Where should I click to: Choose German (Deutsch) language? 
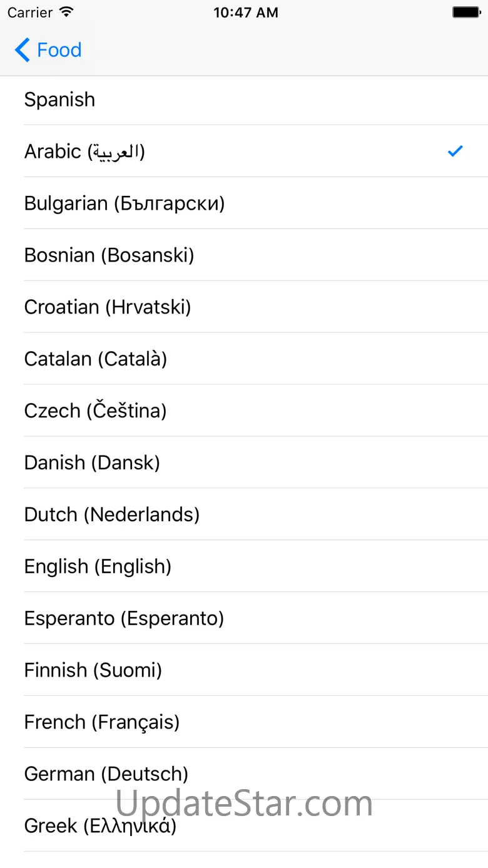[244, 774]
